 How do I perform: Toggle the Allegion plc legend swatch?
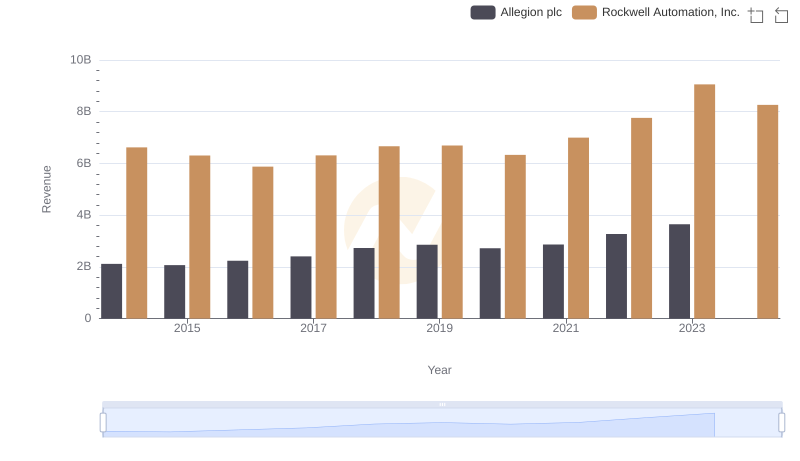point(483,13)
